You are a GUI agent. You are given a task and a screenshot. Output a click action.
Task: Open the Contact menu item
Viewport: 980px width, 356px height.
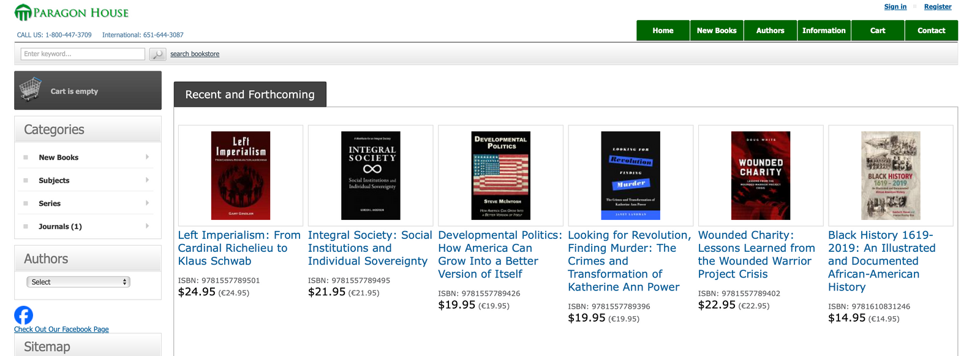coord(931,30)
